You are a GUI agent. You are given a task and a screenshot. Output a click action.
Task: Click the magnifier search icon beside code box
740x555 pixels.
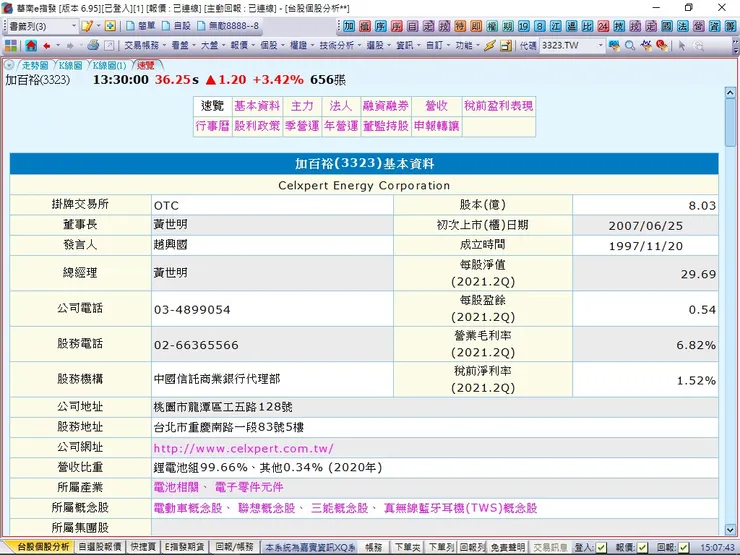click(630, 46)
